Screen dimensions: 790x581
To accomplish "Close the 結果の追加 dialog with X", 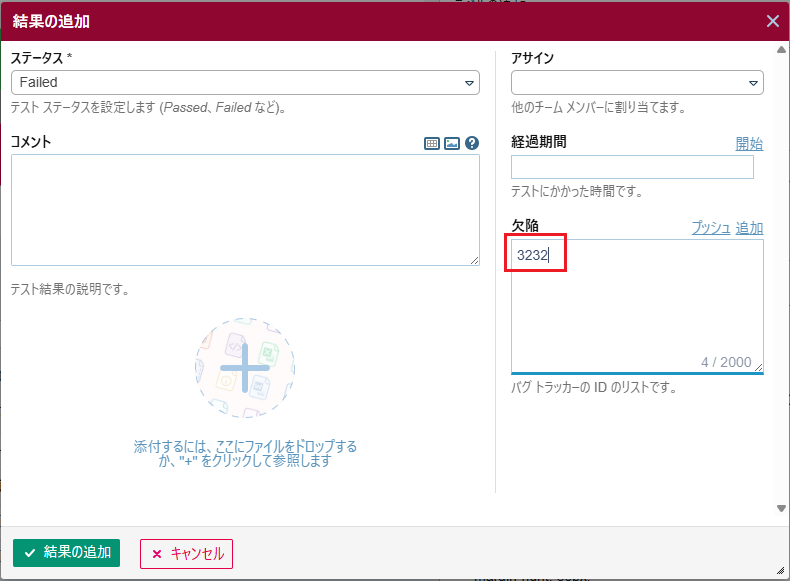I will (772, 21).
